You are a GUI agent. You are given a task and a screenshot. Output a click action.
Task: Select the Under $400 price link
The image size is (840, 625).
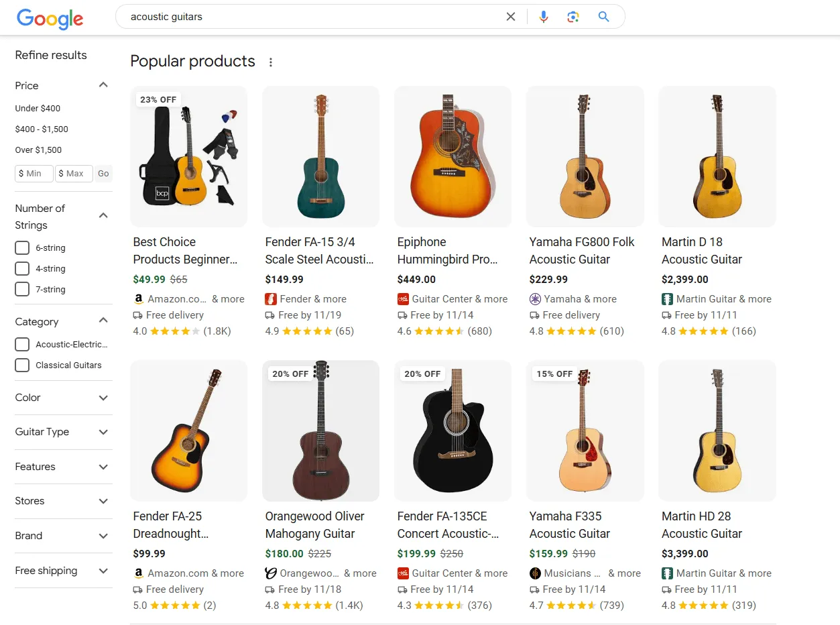click(36, 108)
